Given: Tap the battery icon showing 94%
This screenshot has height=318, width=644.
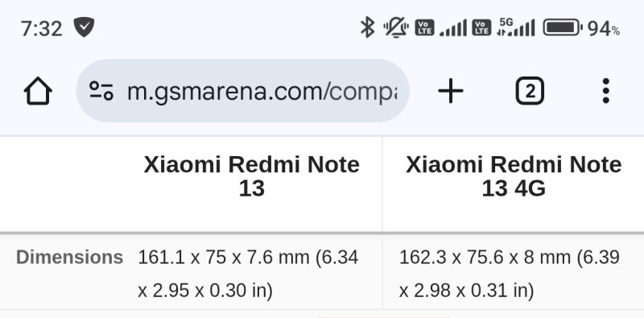Looking at the screenshot, I should click(562, 28).
